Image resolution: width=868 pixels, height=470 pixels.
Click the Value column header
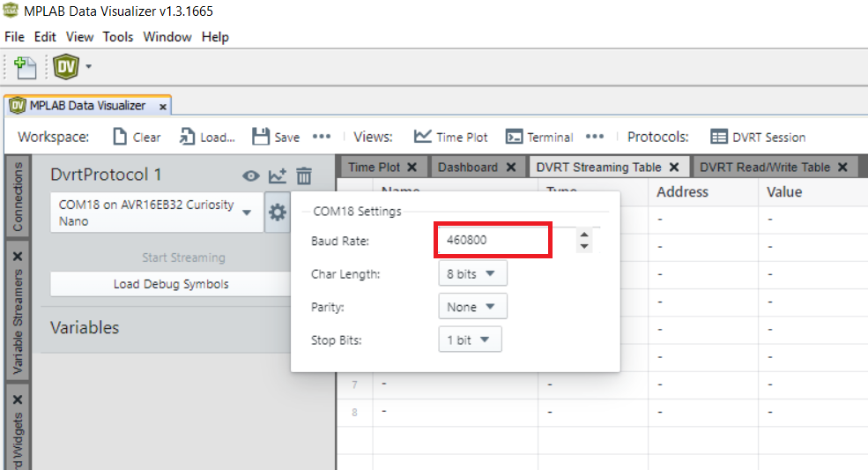pyautogui.click(x=784, y=191)
